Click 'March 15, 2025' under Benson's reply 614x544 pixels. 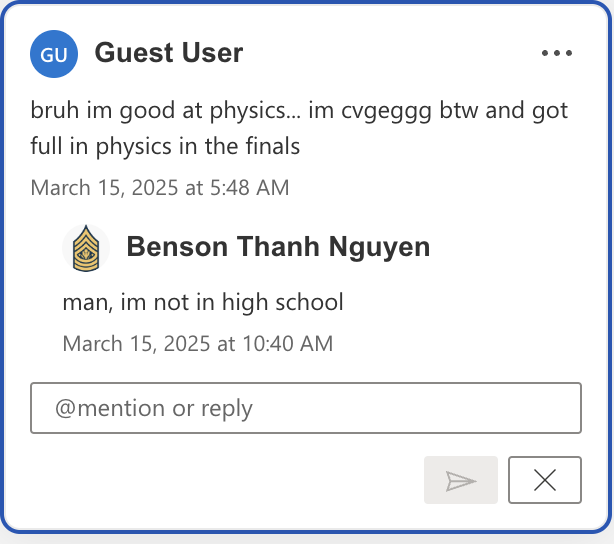[136, 343]
